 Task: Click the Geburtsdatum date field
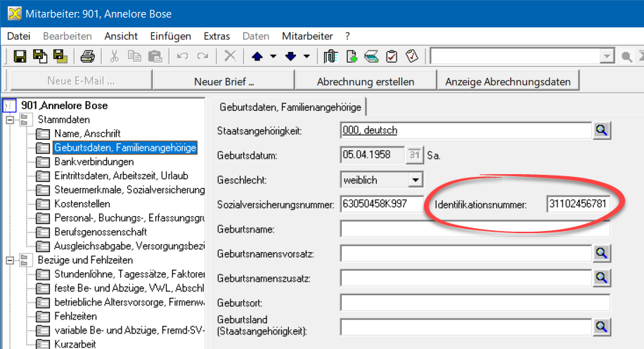click(x=372, y=155)
